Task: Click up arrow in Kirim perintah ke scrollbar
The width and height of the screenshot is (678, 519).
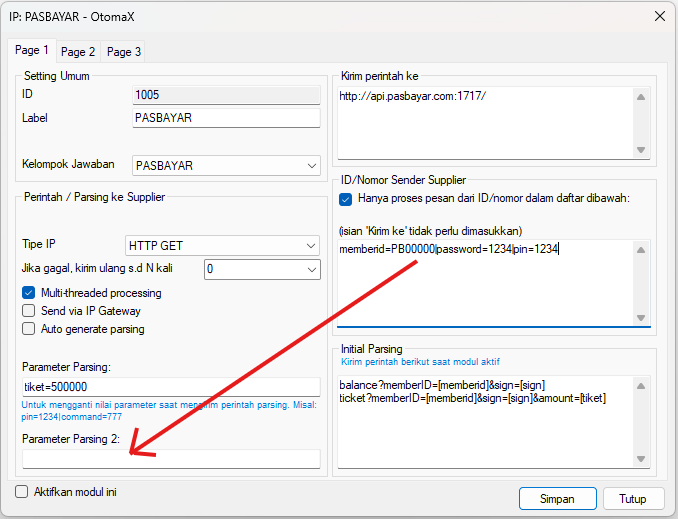Action: click(x=641, y=97)
